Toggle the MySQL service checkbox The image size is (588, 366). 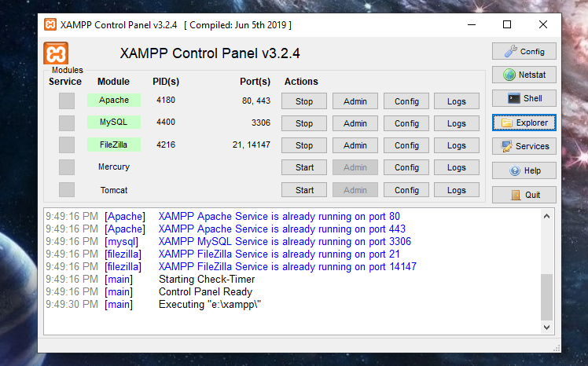(67, 123)
